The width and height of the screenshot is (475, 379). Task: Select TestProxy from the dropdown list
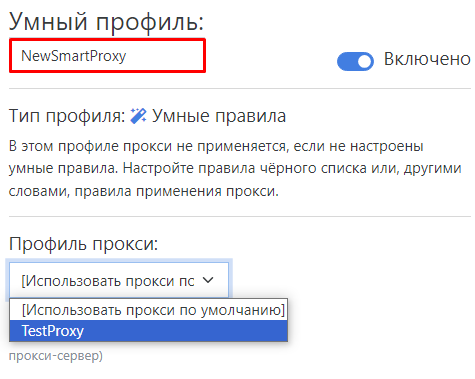tap(148, 331)
